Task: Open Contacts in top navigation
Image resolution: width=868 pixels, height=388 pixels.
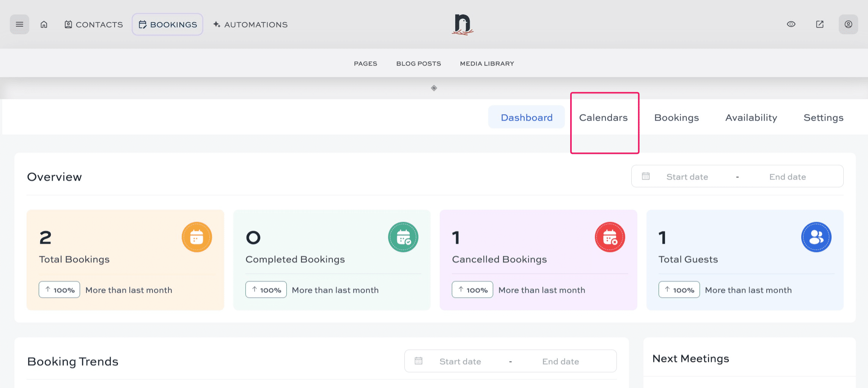Action: (x=94, y=25)
